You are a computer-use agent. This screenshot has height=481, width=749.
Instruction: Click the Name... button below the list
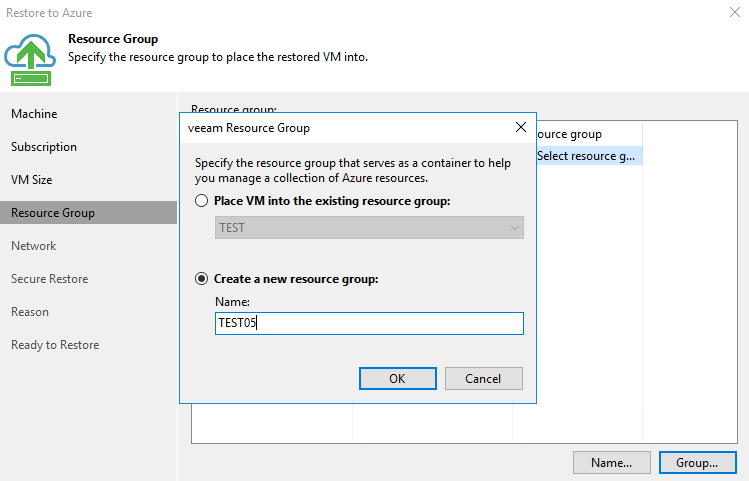pyautogui.click(x=611, y=462)
